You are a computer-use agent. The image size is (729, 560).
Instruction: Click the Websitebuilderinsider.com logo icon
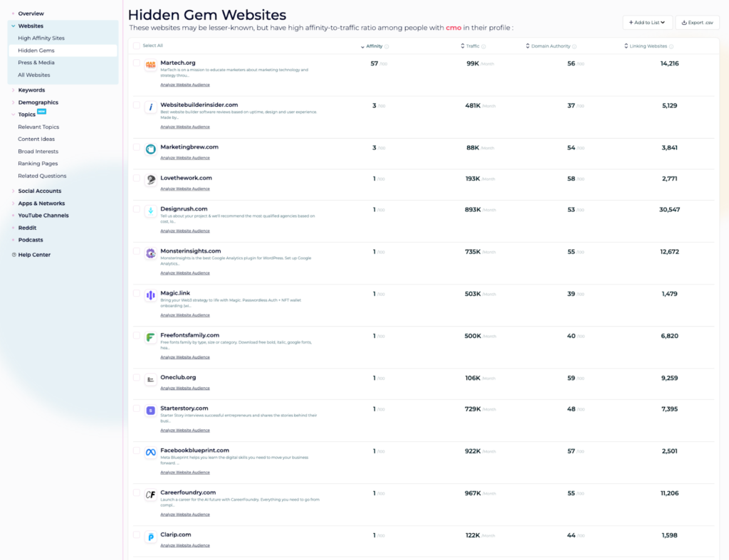(x=150, y=107)
